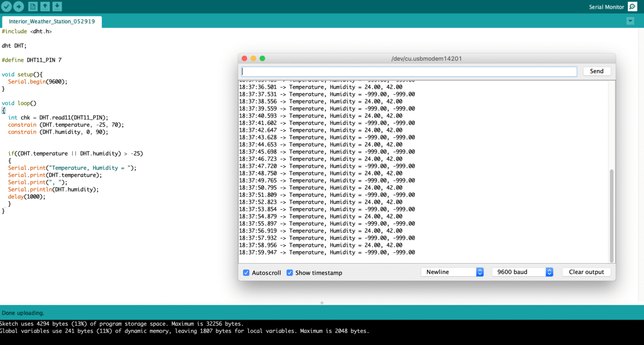Click the console divider drag handle

pyautogui.click(x=322, y=303)
